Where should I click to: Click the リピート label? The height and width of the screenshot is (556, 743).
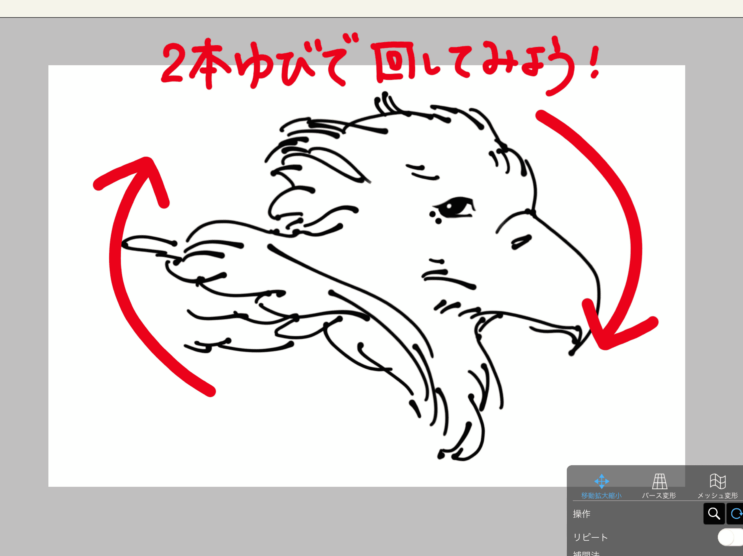590,538
